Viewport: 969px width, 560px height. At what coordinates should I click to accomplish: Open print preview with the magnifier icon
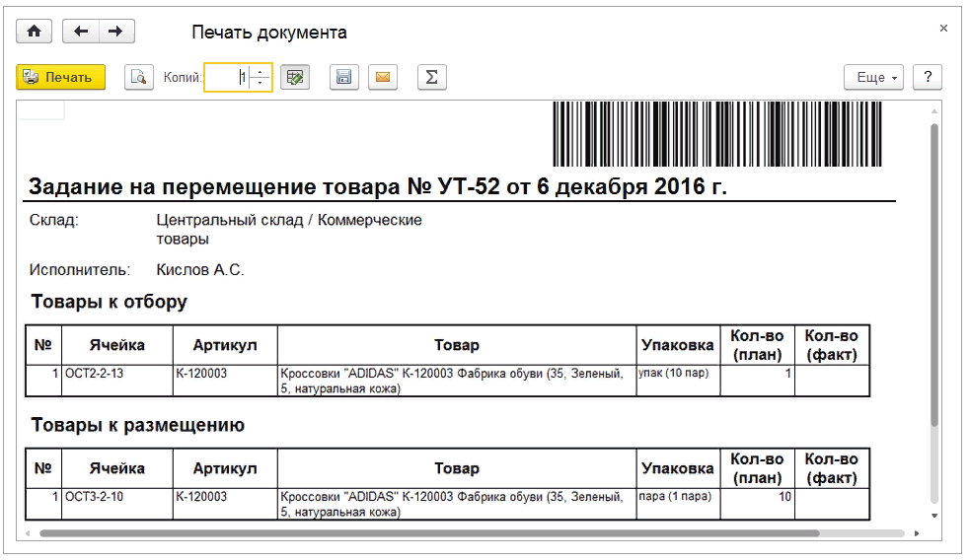point(139,78)
